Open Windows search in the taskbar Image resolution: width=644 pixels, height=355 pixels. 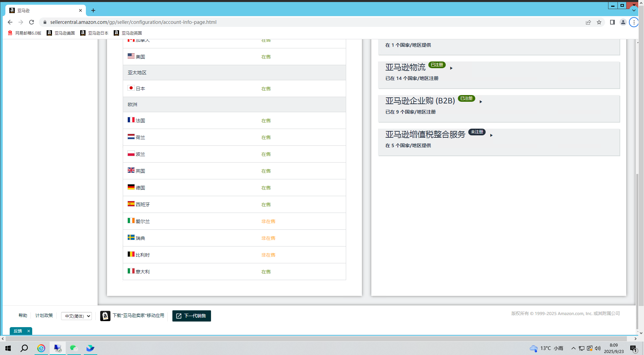pyautogui.click(x=24, y=348)
